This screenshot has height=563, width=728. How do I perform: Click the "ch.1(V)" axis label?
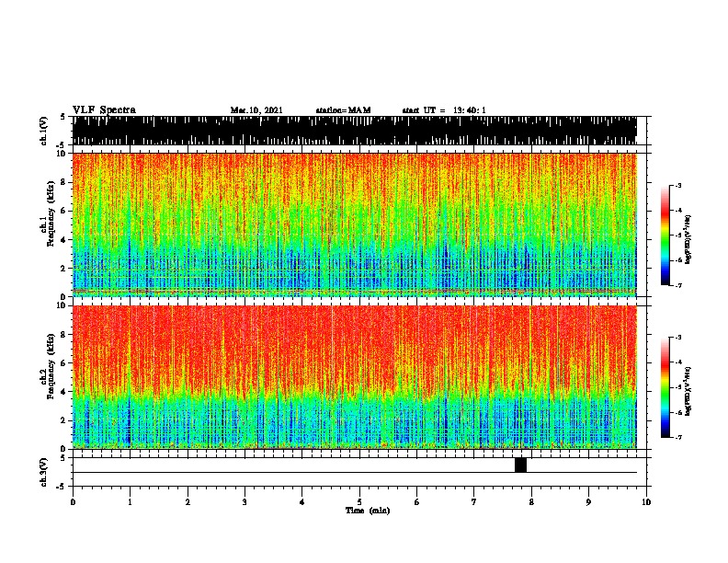click(43, 131)
